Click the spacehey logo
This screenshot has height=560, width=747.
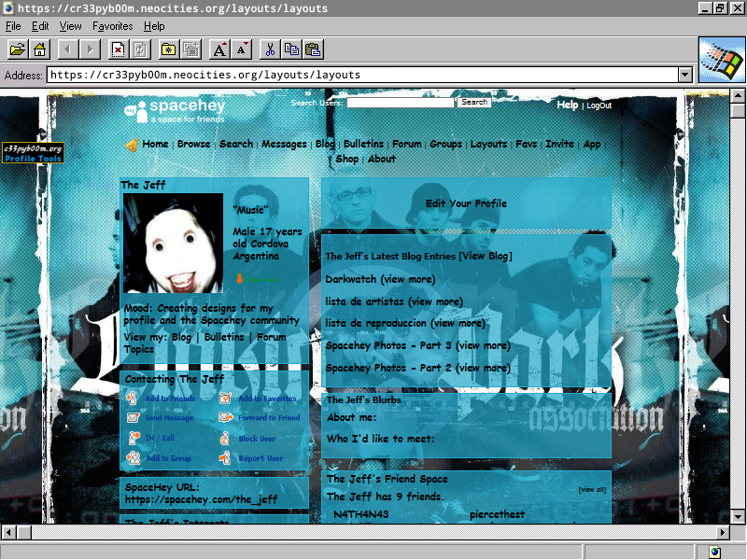coord(175,111)
